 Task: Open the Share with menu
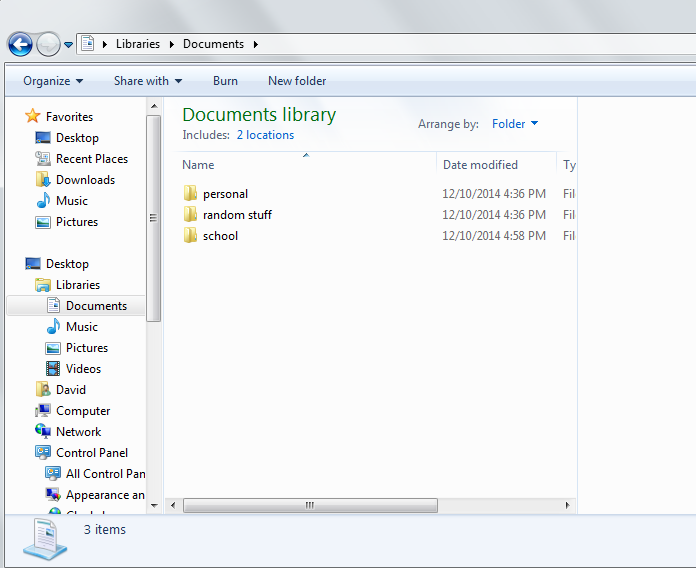click(148, 81)
